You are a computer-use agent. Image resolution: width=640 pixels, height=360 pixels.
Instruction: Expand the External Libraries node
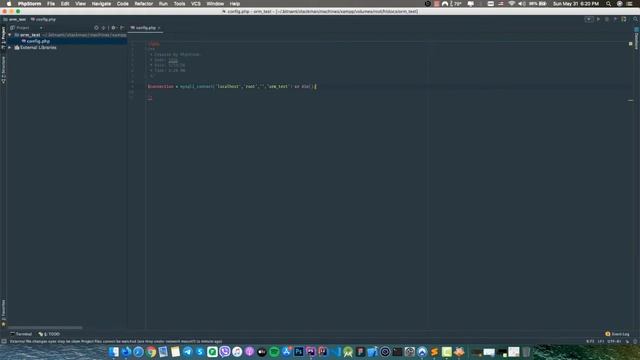(x=10, y=48)
